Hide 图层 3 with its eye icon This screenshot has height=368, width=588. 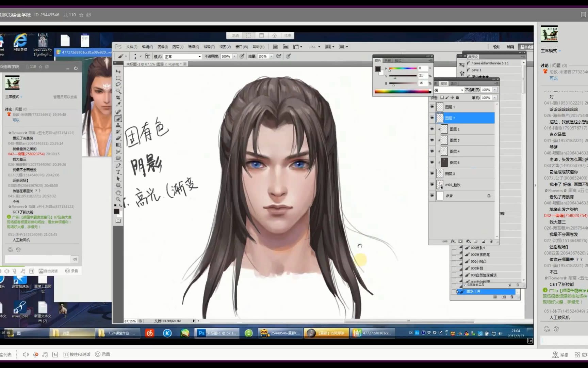[x=432, y=173]
